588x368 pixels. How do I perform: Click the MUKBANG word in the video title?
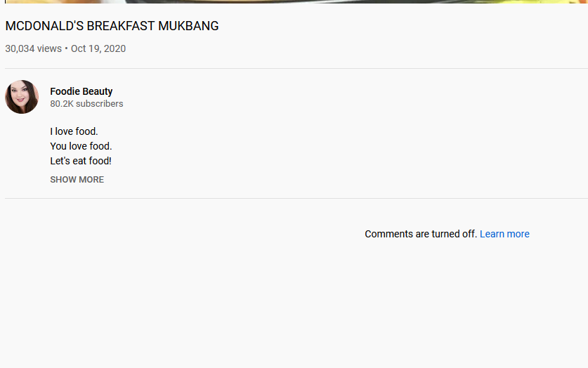188,26
